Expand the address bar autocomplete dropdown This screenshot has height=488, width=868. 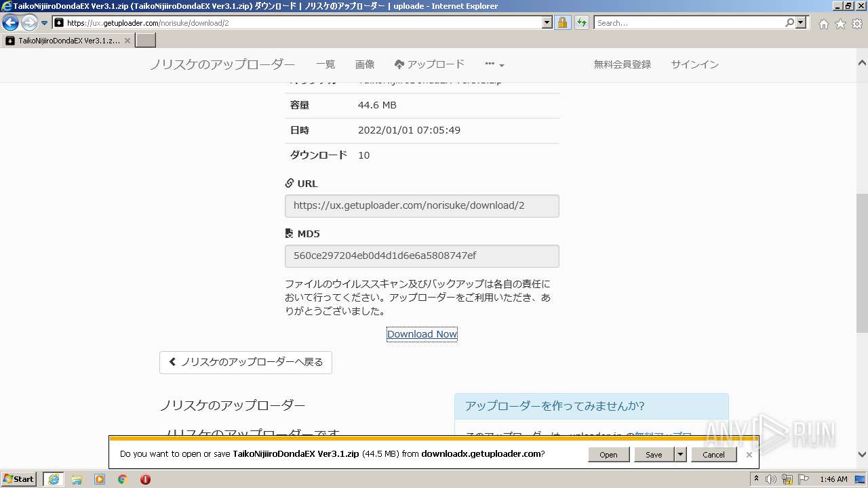[x=547, y=23]
